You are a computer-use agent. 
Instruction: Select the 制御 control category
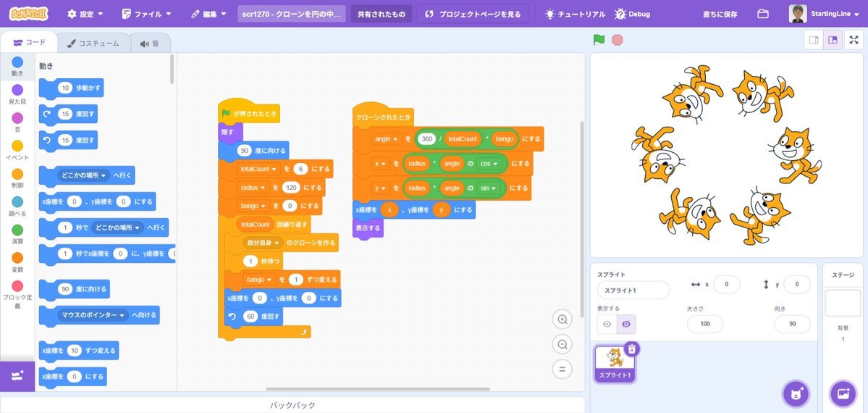click(x=17, y=178)
